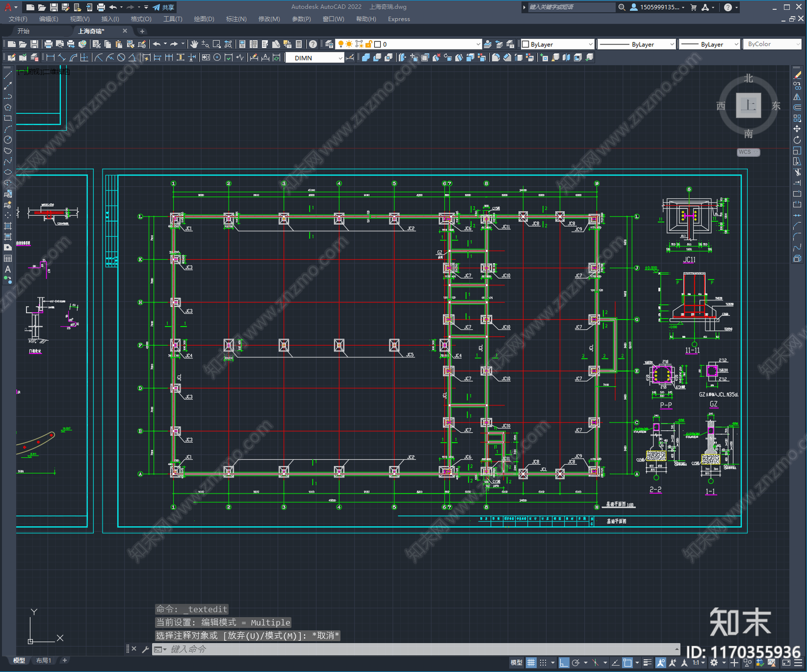Toggle object snap in status bar
807x672 pixels.
click(627, 662)
